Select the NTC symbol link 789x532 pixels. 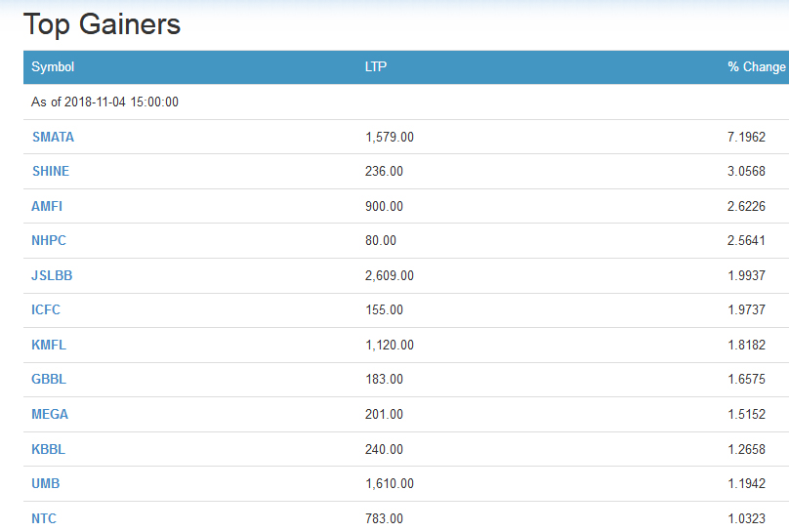tap(44, 518)
